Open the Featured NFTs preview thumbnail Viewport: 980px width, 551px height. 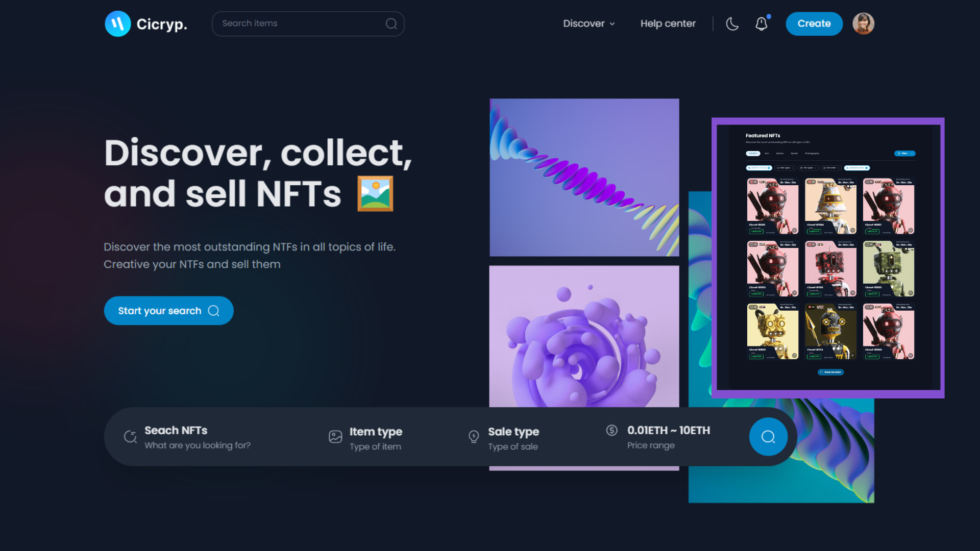click(x=828, y=258)
